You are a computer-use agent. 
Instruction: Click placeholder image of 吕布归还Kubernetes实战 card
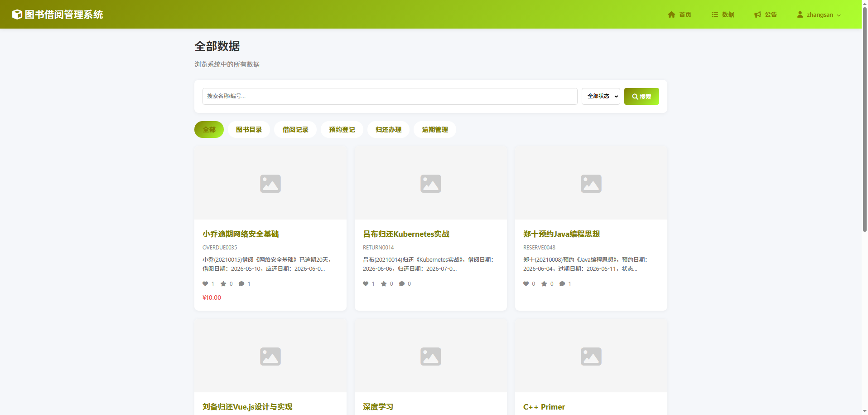(431, 183)
